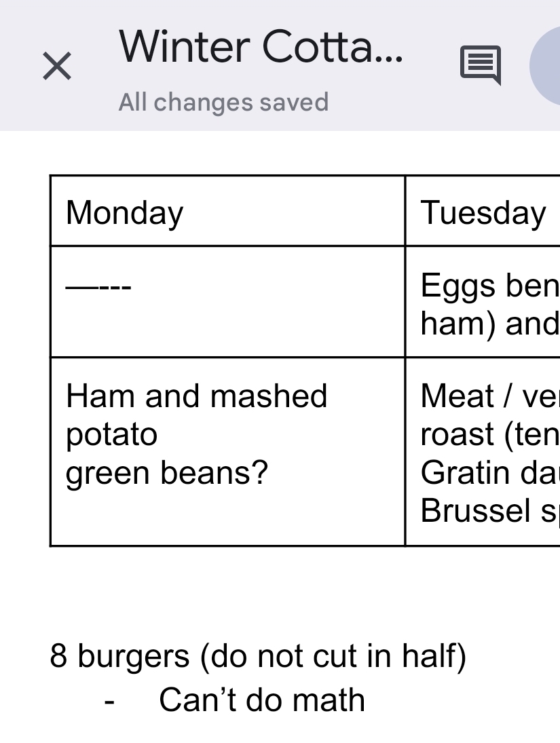Close the document with the X icon
The height and width of the screenshot is (743, 560).
tap(57, 66)
